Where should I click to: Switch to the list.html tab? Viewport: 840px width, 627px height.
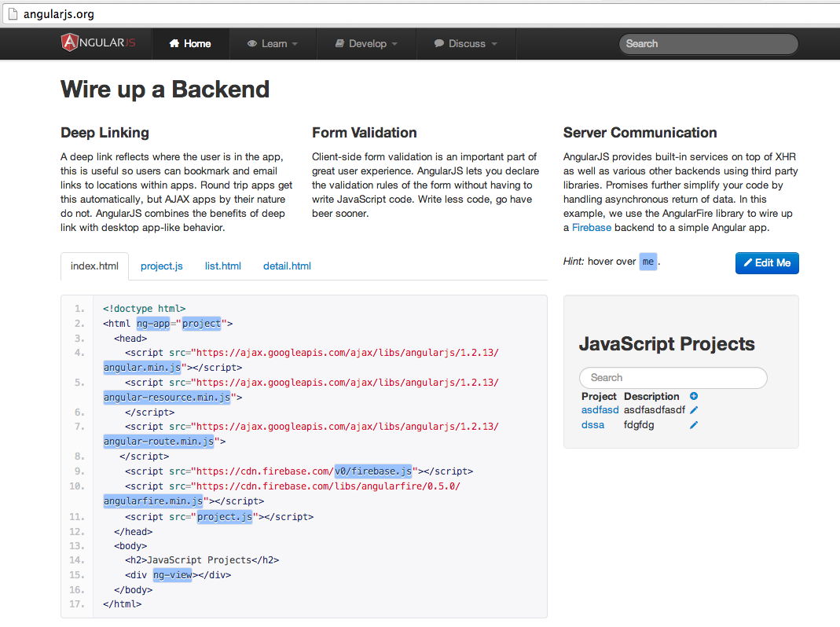pyautogui.click(x=223, y=266)
